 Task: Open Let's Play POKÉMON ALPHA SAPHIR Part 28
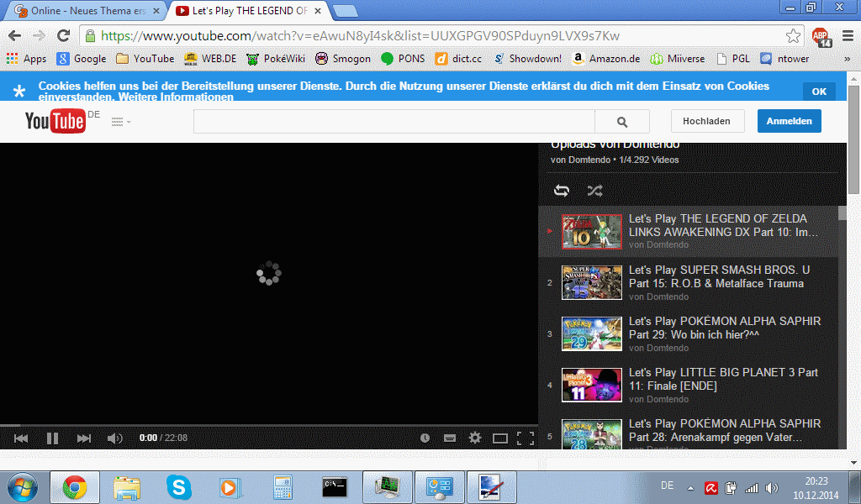pyautogui.click(x=725, y=430)
